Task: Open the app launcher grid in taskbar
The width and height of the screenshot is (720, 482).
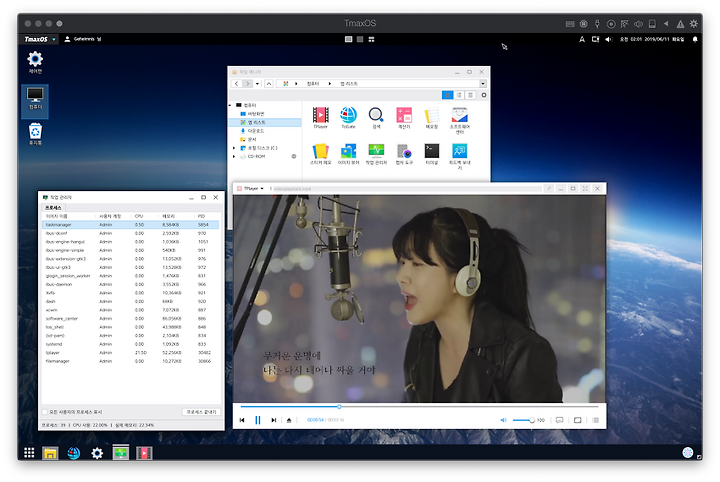Action: click(x=29, y=453)
